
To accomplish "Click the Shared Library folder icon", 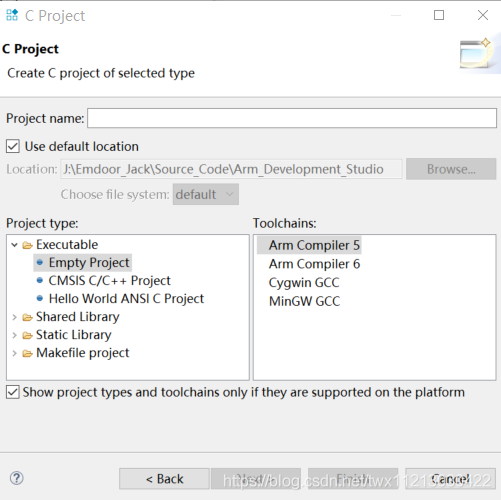I will [x=27, y=317].
